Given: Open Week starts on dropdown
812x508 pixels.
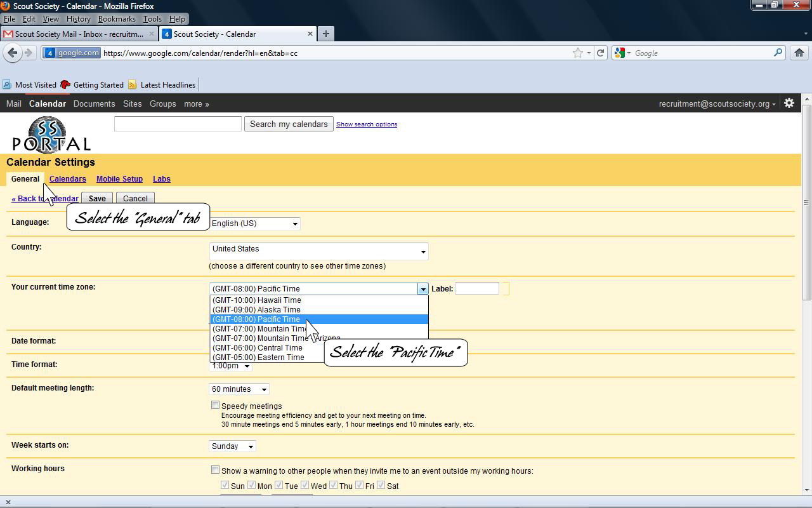Looking at the screenshot, I should [232, 446].
